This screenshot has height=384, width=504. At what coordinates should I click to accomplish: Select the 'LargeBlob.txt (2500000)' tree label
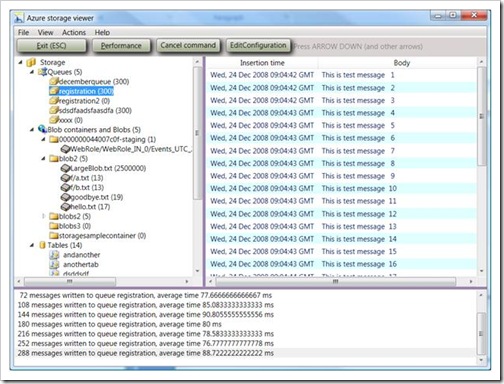click(108, 168)
